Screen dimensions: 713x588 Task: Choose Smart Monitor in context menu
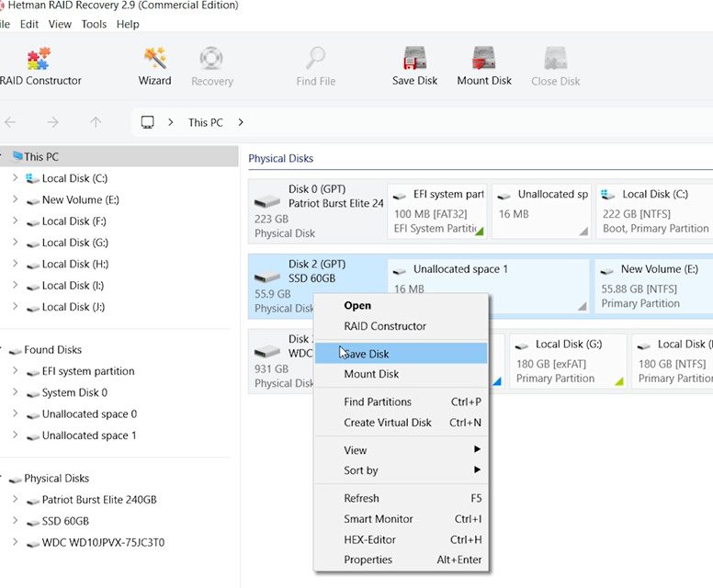click(x=401, y=519)
